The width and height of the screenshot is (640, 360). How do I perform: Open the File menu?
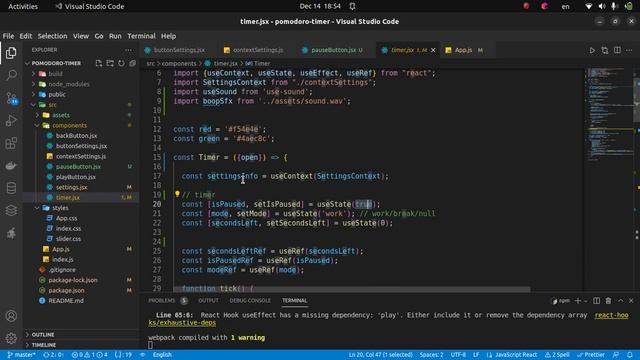(x=8, y=36)
